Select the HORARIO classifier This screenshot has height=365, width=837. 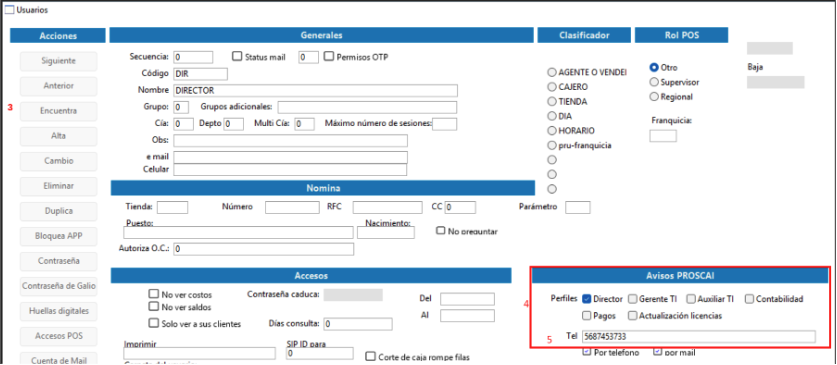552,130
